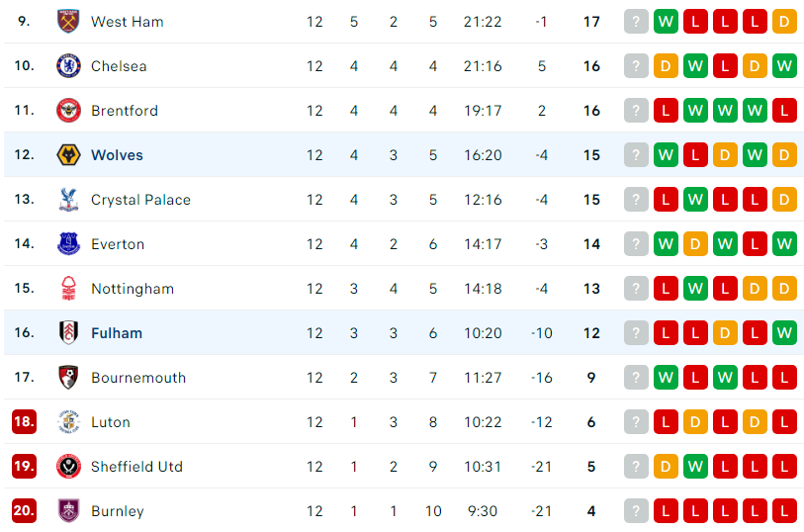Click the Wolves wolf-head logo

tap(68, 155)
